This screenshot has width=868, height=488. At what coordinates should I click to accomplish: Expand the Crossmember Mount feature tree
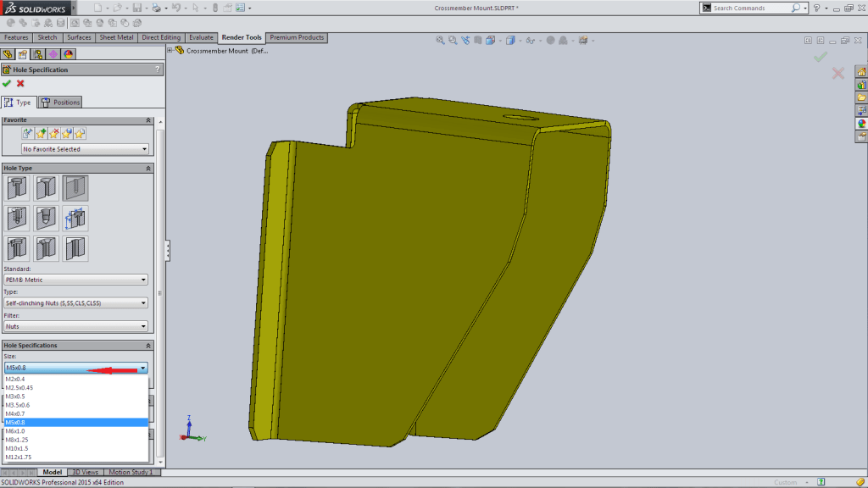point(170,51)
